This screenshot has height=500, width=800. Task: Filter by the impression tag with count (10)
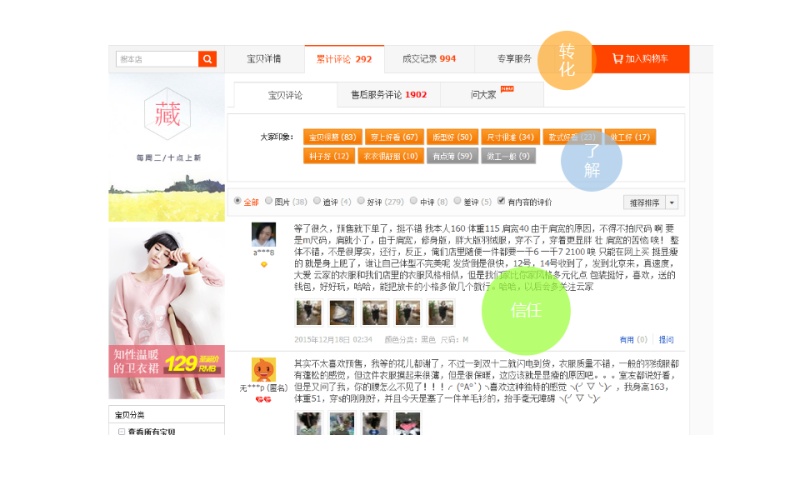tap(391, 156)
